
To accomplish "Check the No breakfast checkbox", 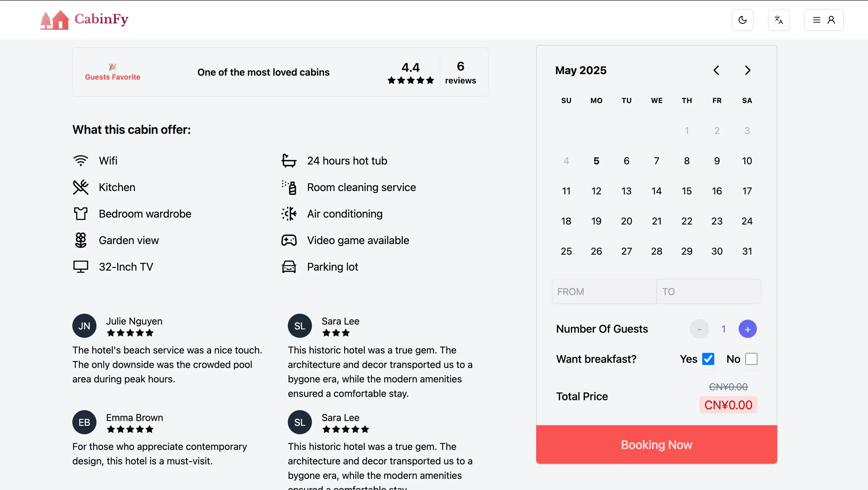I will (751, 359).
